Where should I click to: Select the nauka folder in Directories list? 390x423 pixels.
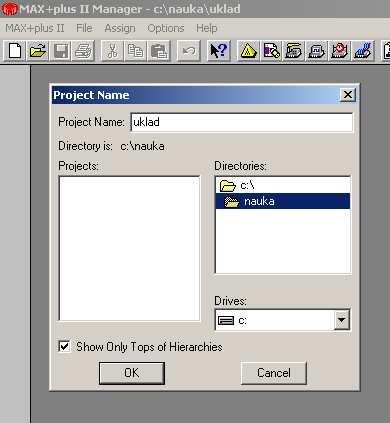coord(283,201)
